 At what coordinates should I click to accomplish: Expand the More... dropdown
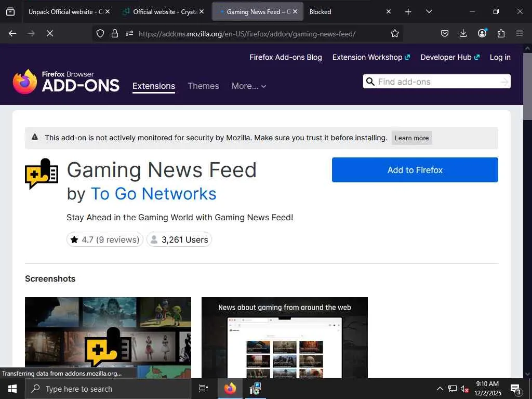pyautogui.click(x=249, y=86)
